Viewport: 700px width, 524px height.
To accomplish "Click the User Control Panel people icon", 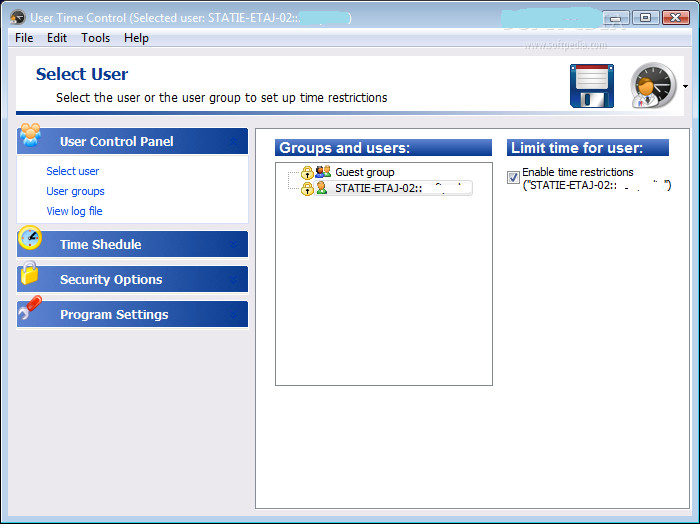I will (30, 135).
